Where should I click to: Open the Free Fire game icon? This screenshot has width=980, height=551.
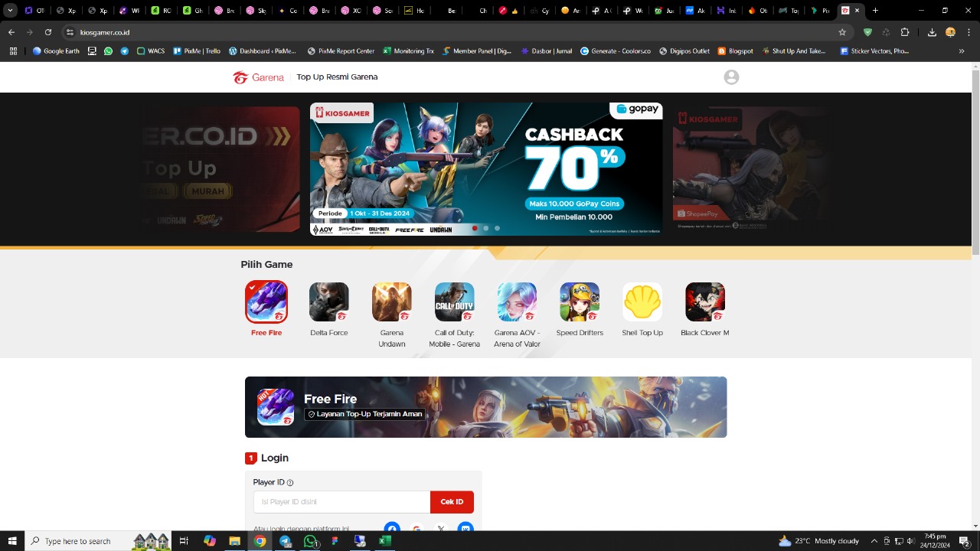coord(266,302)
